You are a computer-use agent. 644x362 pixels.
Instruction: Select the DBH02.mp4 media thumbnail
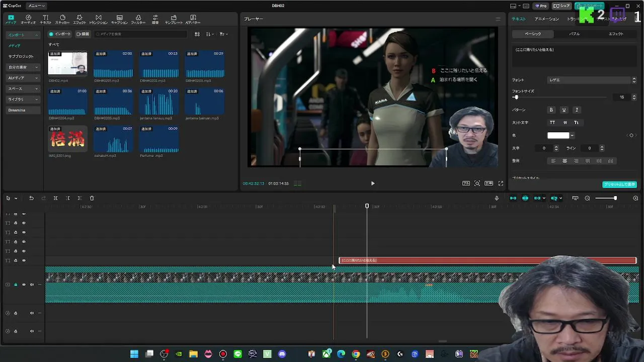(x=67, y=63)
